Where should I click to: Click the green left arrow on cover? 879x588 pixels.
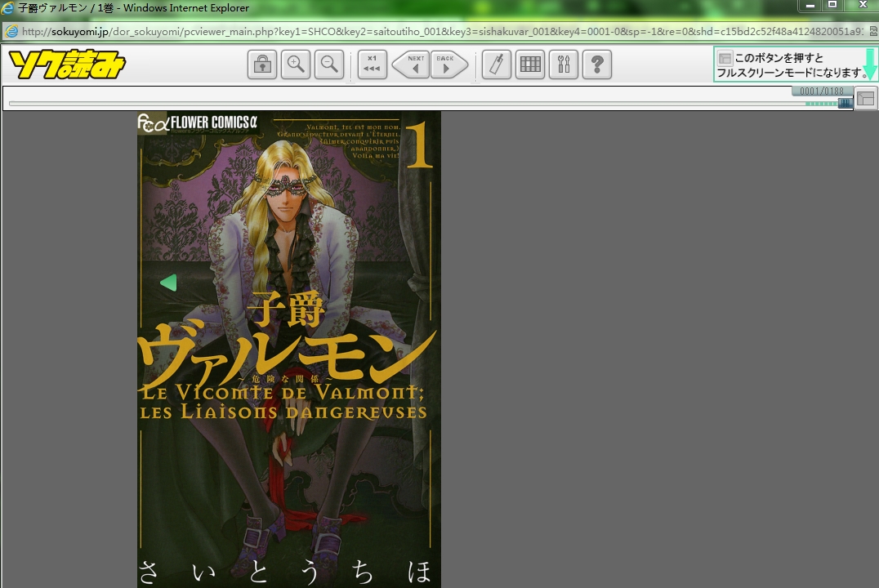click(x=168, y=283)
